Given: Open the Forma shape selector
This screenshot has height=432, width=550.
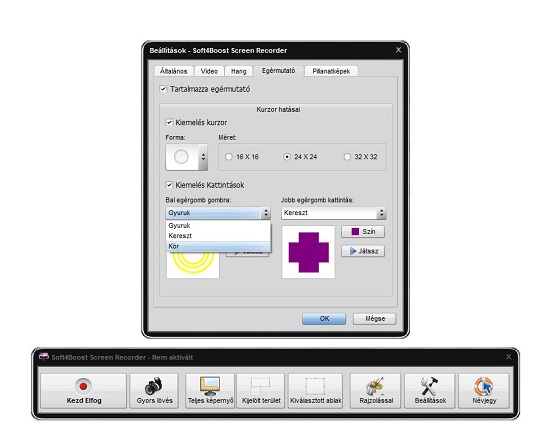Looking at the screenshot, I should 187,157.
